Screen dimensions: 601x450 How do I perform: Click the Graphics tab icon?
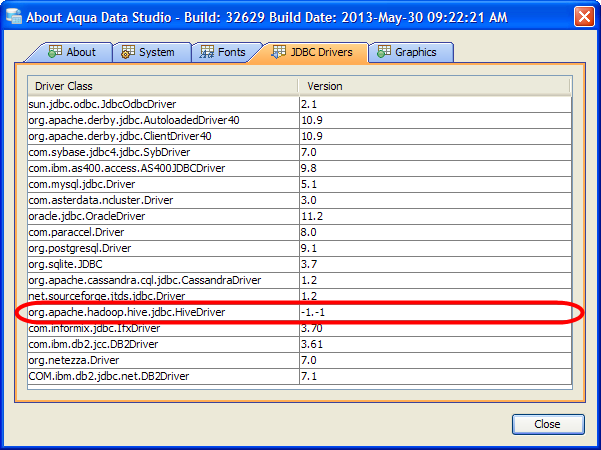[384, 52]
